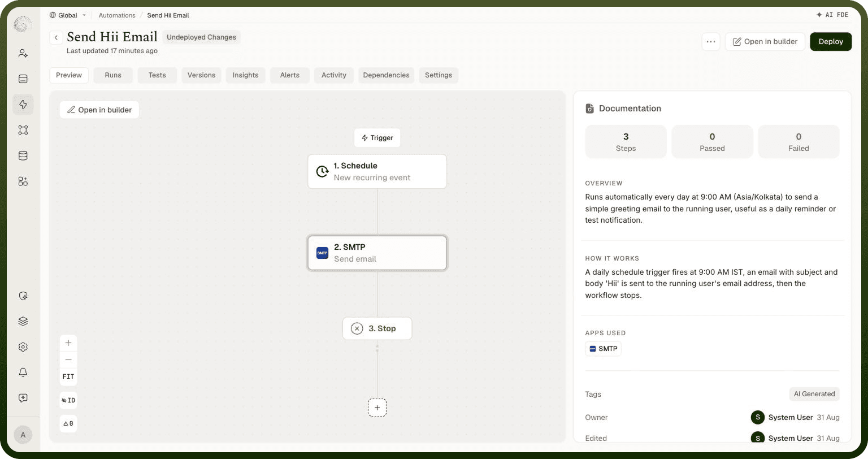868x459 pixels.
Task: Click the integrations nodes icon in sidebar
Action: 23,130
